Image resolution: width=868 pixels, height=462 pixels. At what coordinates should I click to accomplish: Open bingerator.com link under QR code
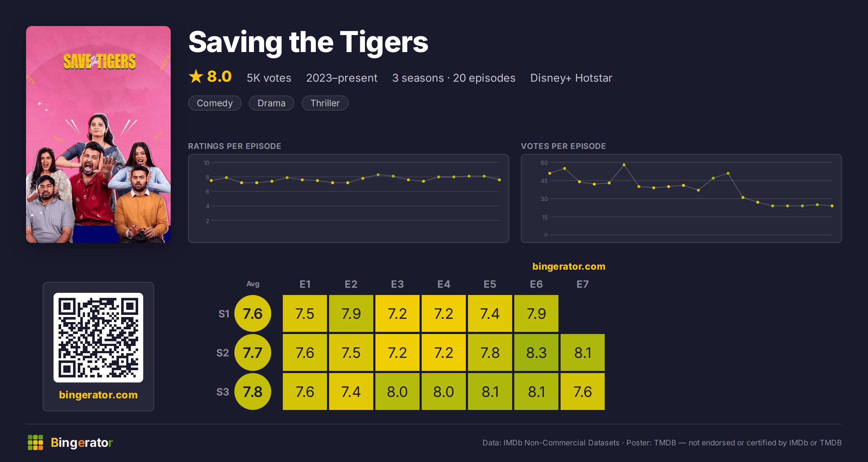tap(98, 395)
